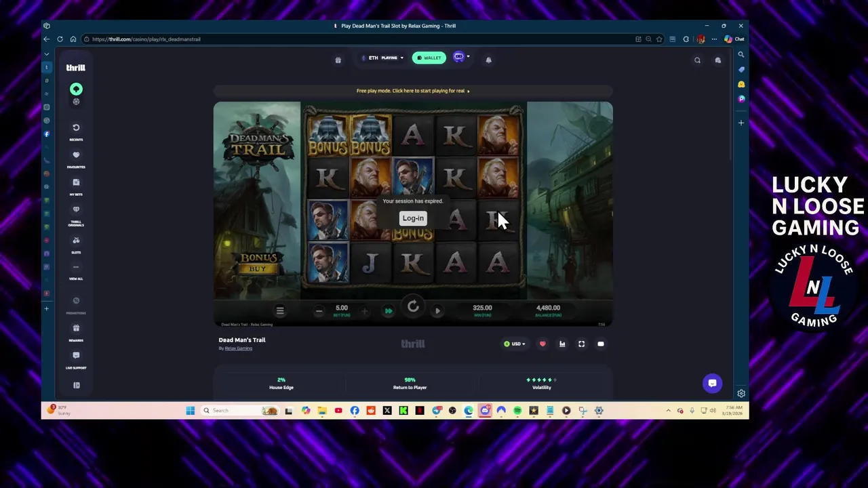Viewport: 868px width, 488px height.
Task: Increase the bet with the plus button
Action: point(364,311)
